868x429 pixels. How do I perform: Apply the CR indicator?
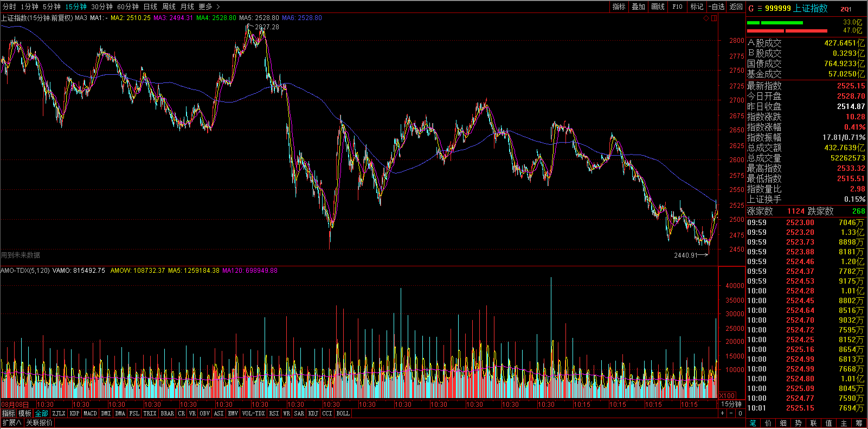(x=181, y=413)
